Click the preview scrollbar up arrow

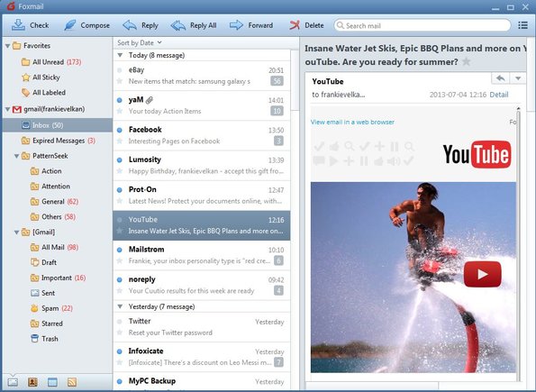[519, 108]
